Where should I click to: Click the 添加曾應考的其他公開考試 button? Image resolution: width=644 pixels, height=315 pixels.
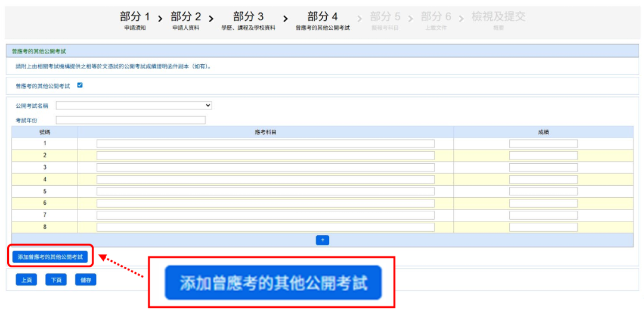pyautogui.click(x=50, y=257)
